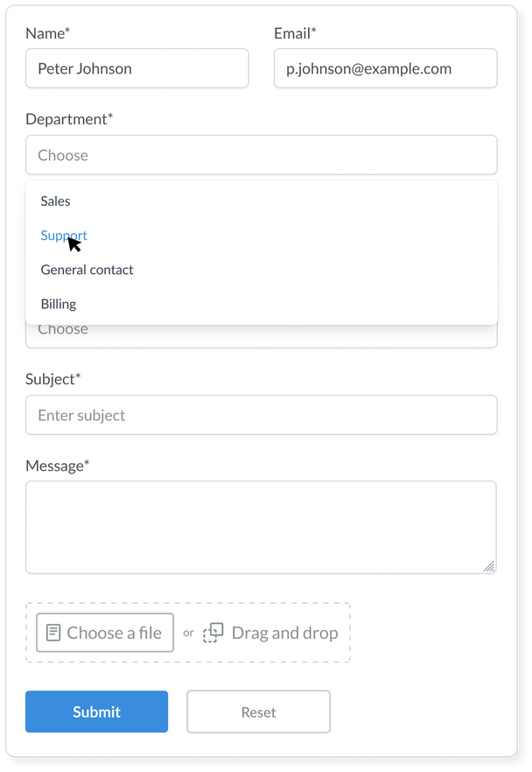This screenshot has width=532, height=772.
Task: Click the Message* label
Action: click(57, 466)
